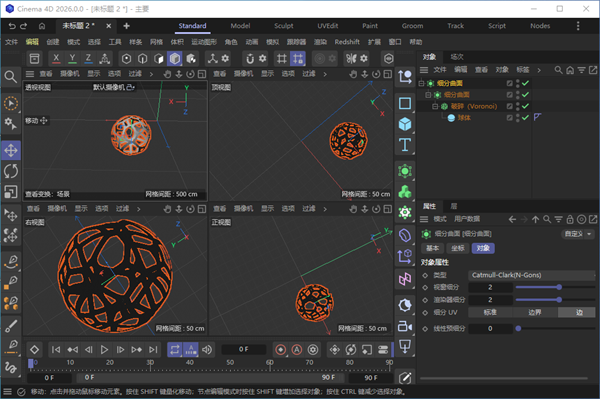This screenshot has height=399, width=600.
Task: Click the Redo arrow icon
Action: tap(24, 26)
